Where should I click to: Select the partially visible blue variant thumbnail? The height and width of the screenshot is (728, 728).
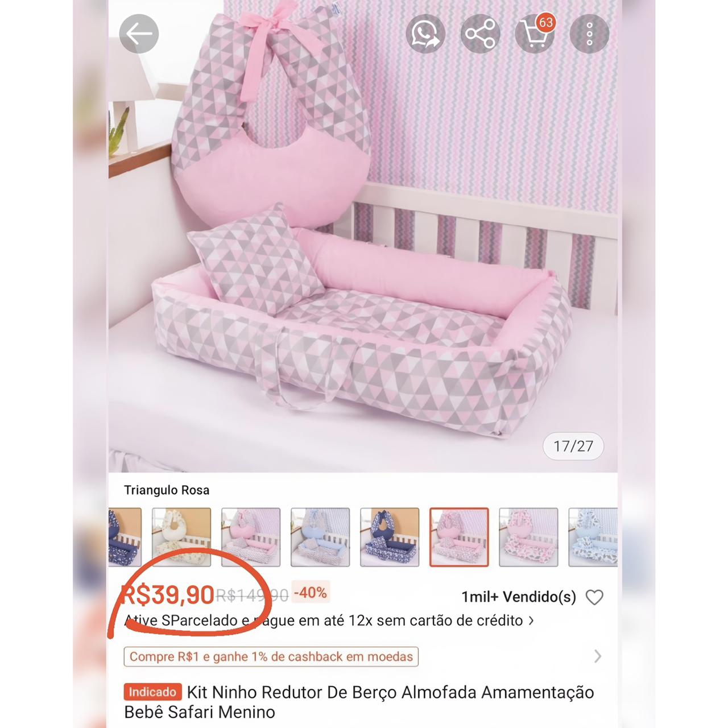pos(593,537)
